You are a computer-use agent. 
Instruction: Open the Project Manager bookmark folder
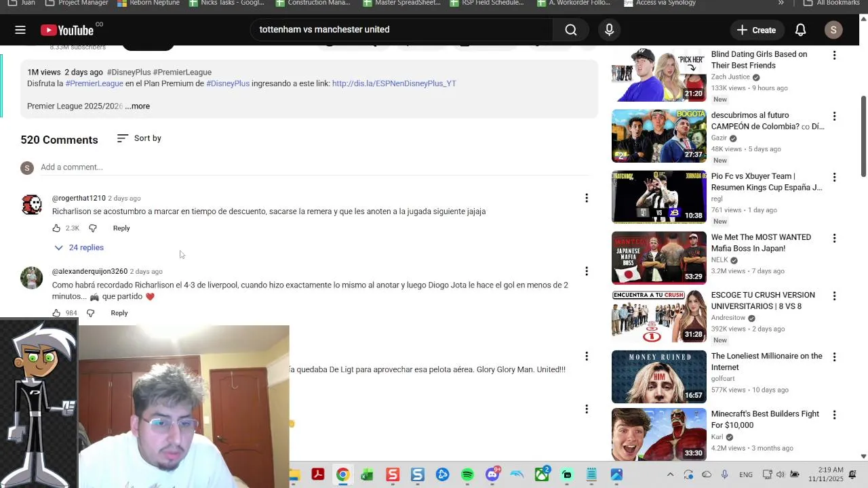[x=76, y=3]
